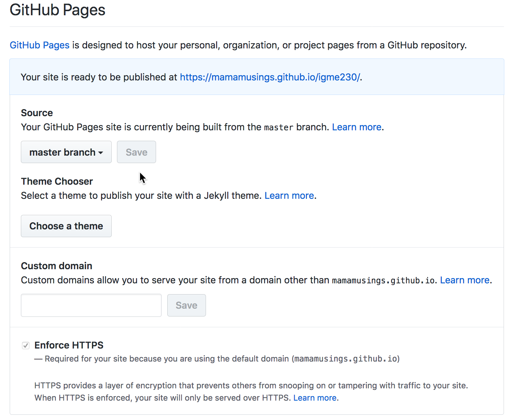Click the Source section heading

tap(37, 113)
